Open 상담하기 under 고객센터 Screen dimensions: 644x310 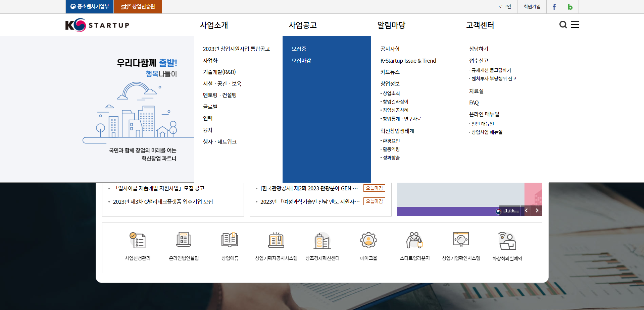pos(479,49)
